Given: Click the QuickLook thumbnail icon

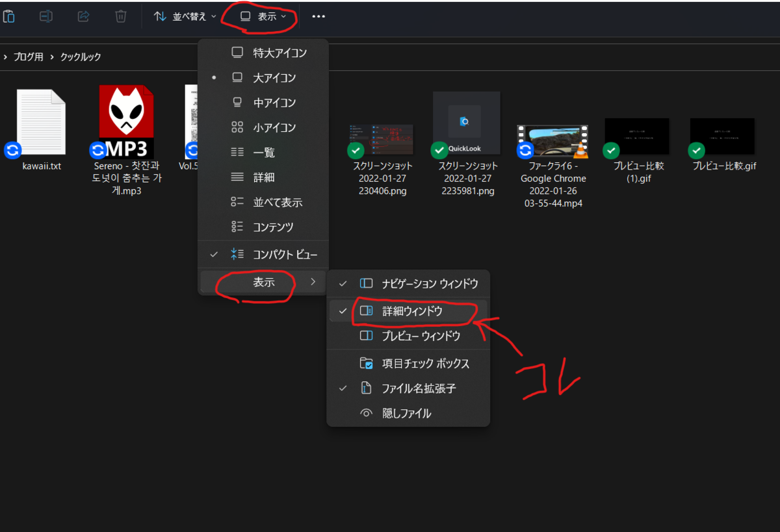Looking at the screenshot, I should click(466, 122).
